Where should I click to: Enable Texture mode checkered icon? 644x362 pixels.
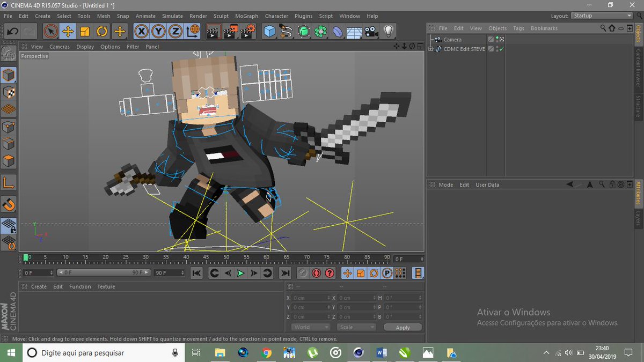(9, 92)
